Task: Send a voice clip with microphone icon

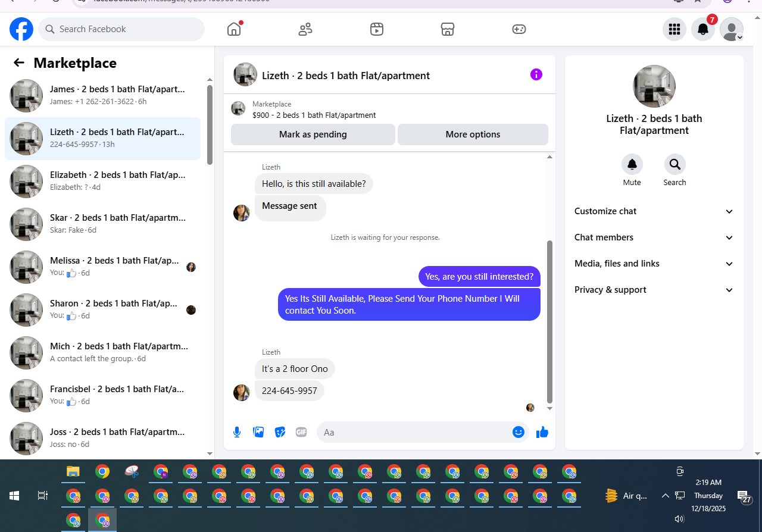Action: tap(237, 432)
